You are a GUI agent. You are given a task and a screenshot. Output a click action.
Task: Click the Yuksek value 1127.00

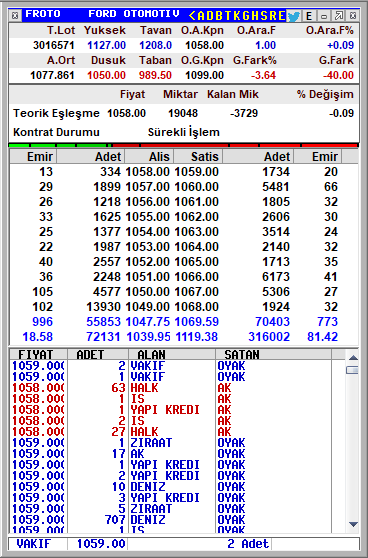[x=106, y=45]
